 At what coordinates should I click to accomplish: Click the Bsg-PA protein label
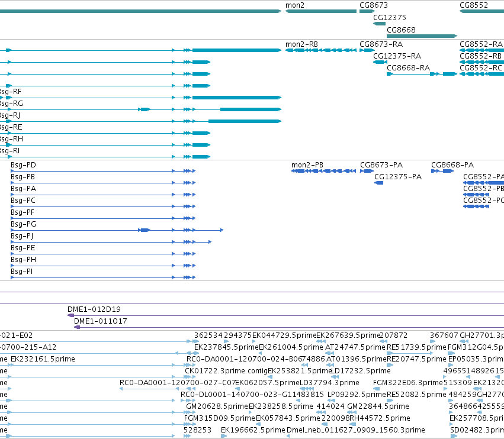[23, 189]
